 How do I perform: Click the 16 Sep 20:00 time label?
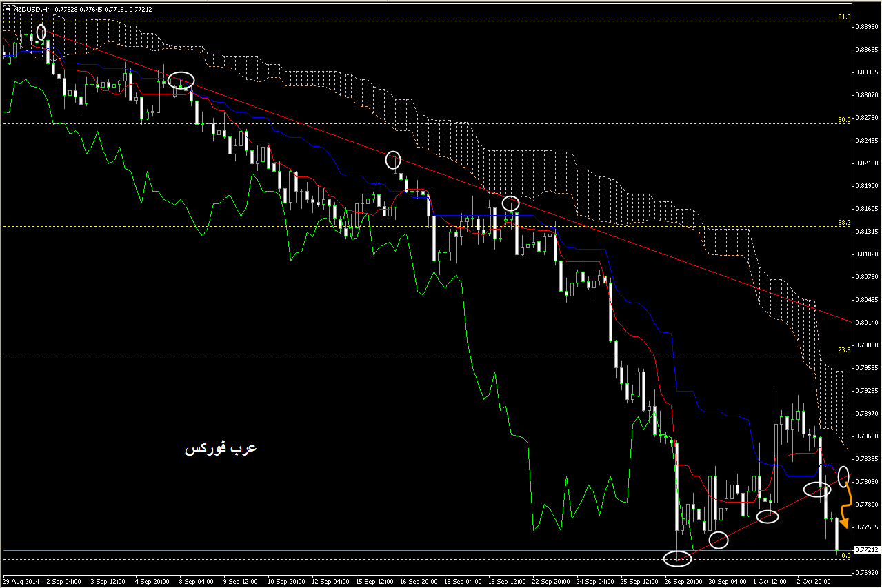tap(418, 582)
